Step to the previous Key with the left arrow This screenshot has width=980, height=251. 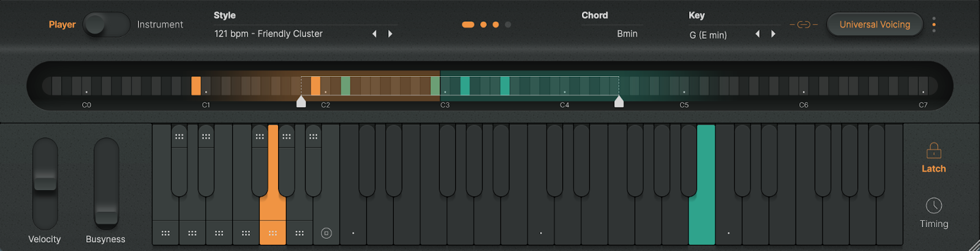[x=758, y=34]
